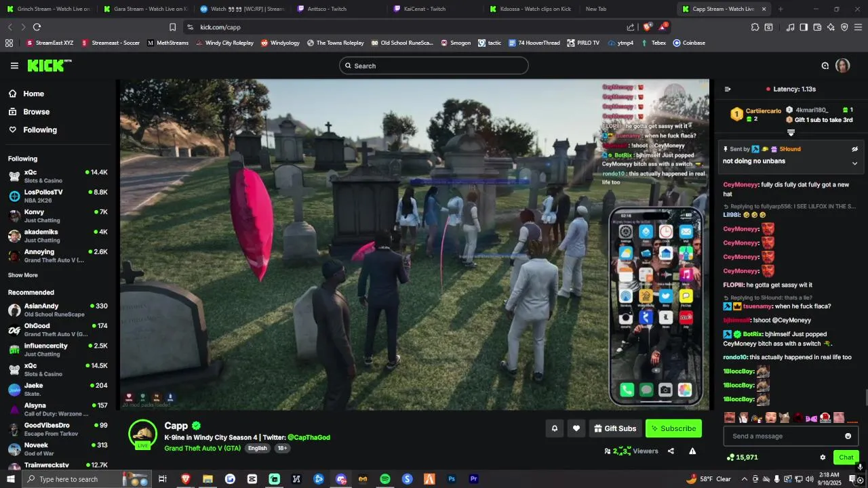Switch to Kdsossa clips tab
The image size is (868, 488).
(533, 9)
